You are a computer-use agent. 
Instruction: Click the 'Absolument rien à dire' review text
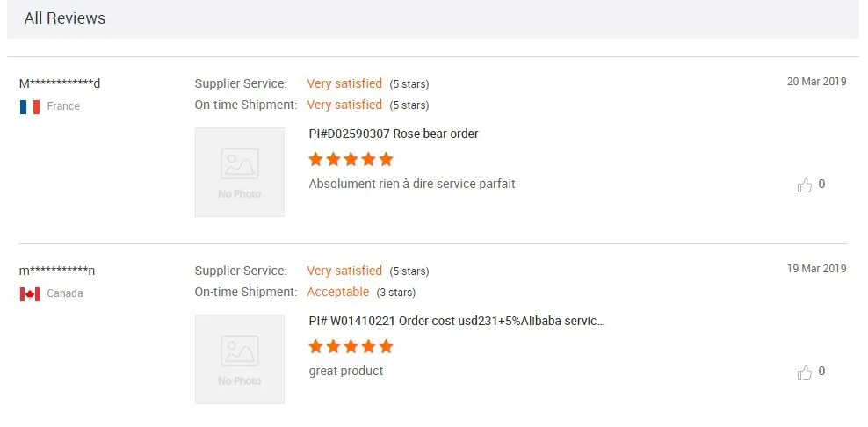click(x=412, y=184)
